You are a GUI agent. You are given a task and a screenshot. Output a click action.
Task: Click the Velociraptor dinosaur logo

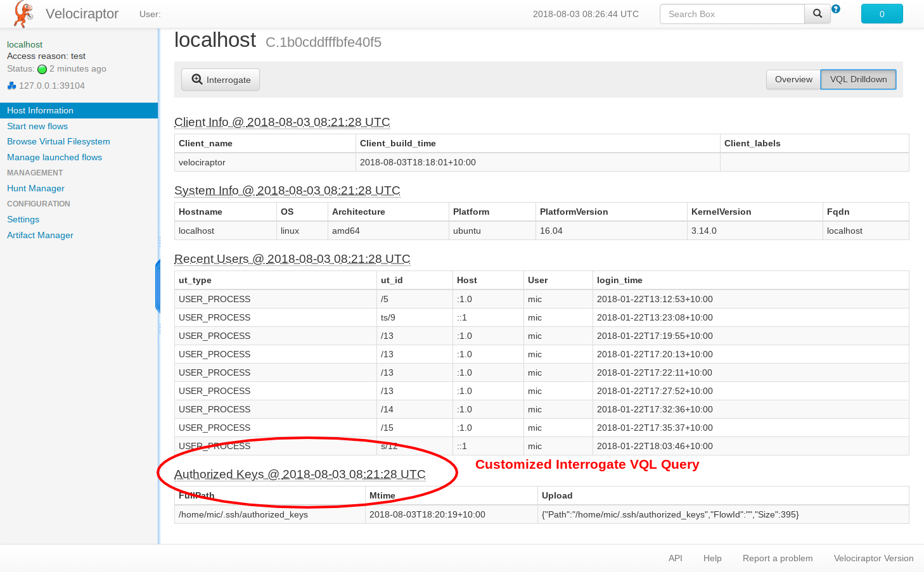[x=23, y=14]
